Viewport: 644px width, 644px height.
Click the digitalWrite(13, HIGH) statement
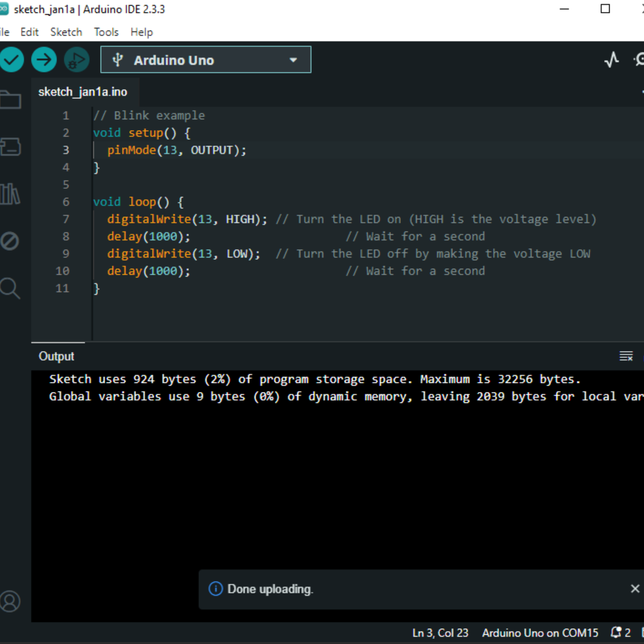(187, 219)
